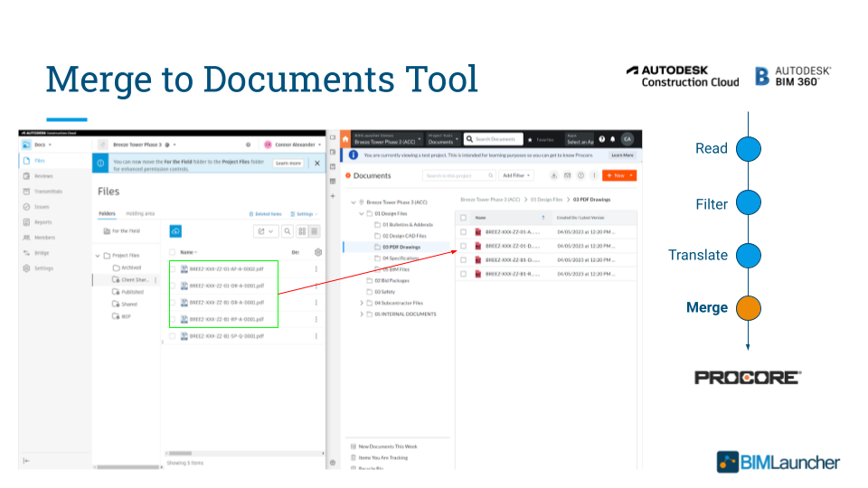
Task: Switch to list view in Files
Action: click(x=314, y=231)
